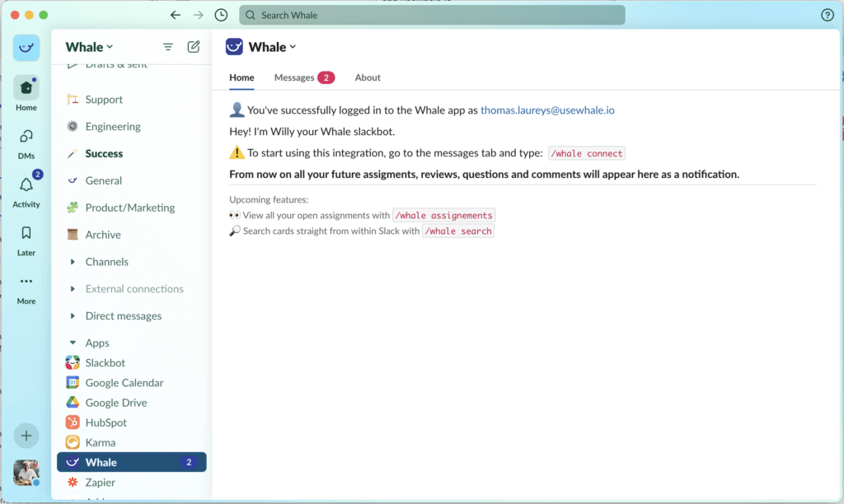844x504 pixels.
Task: Switch to the Messages tab
Action: pos(294,77)
